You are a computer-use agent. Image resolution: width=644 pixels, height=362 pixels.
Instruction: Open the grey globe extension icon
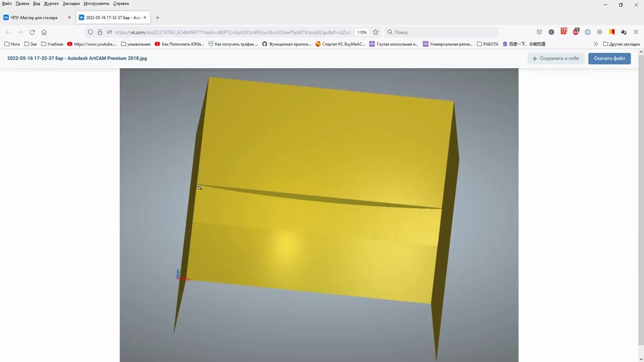point(600,32)
